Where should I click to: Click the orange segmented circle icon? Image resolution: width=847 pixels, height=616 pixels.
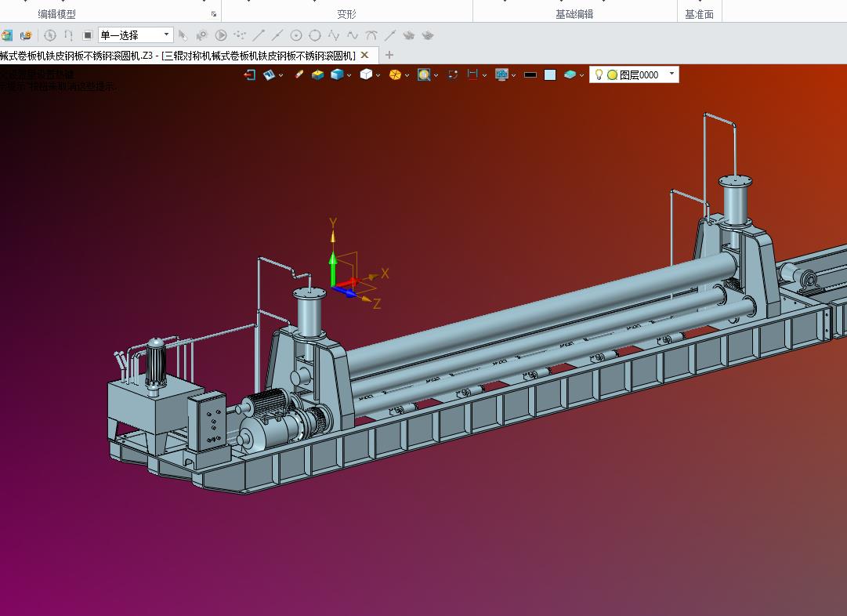(x=395, y=74)
